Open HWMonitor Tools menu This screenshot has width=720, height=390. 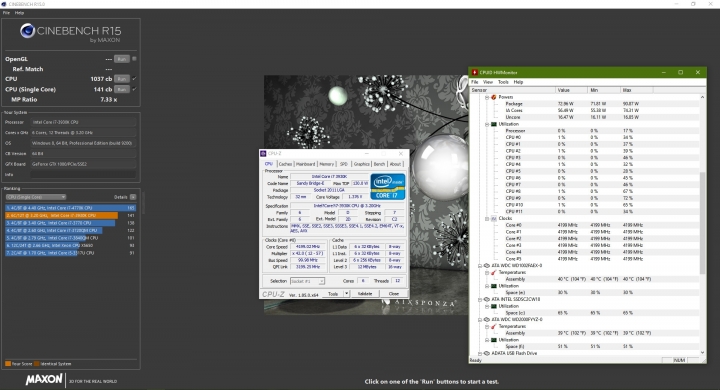pyautogui.click(x=503, y=82)
